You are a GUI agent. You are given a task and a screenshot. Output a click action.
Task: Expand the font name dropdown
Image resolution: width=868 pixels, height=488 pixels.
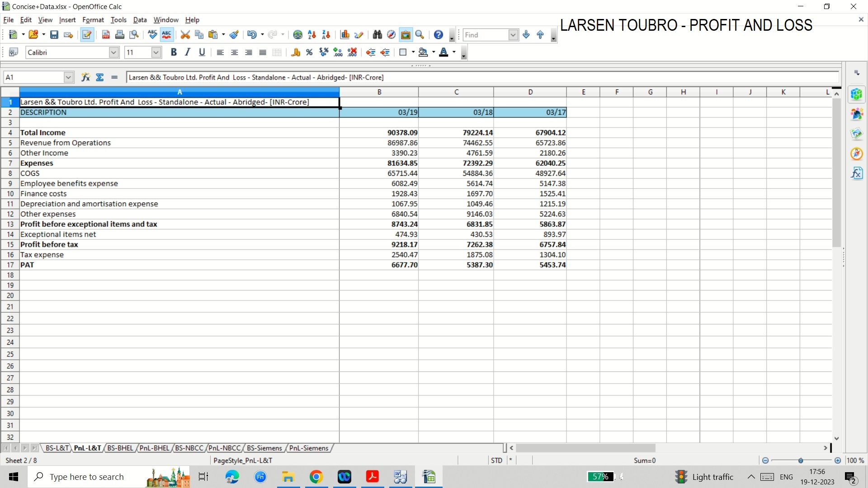(113, 52)
